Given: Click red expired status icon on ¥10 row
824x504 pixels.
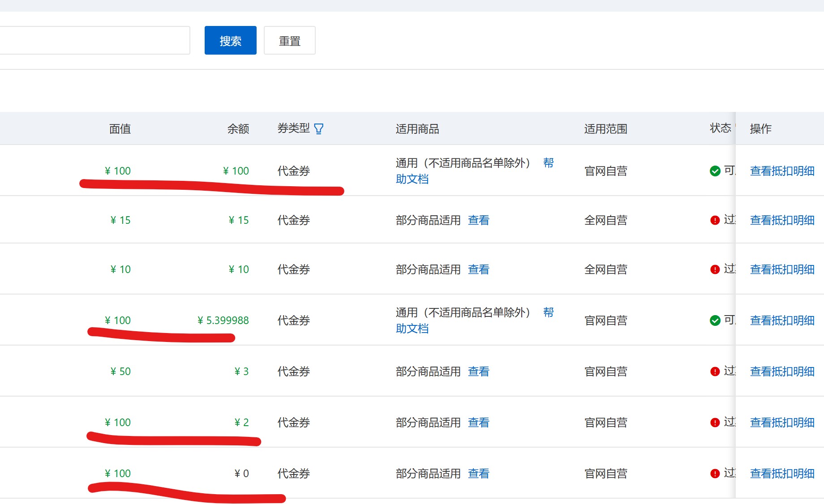Looking at the screenshot, I should coord(715,269).
